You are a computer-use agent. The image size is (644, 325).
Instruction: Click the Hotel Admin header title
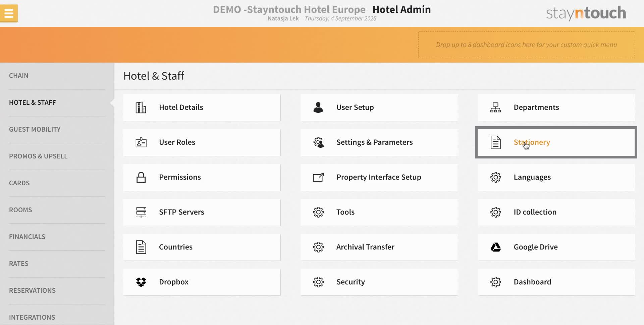pyautogui.click(x=401, y=9)
